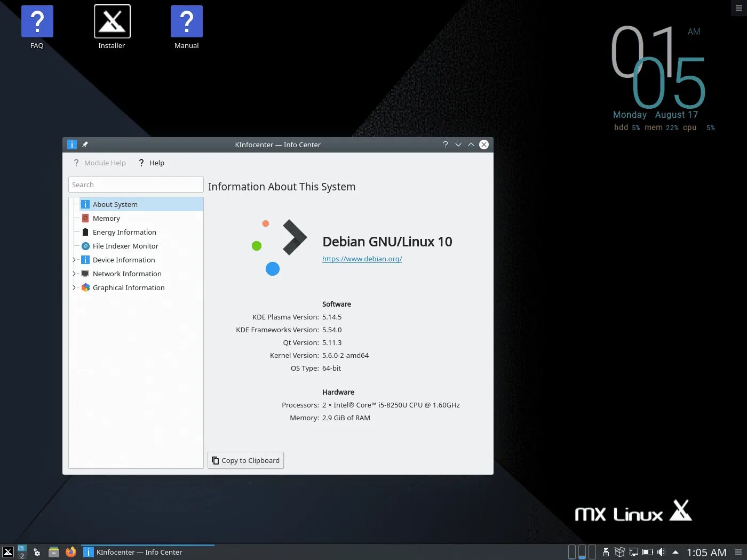This screenshot has width=747, height=560.
Task: Click KDE Plasma Version value 5.14.5
Action: [332, 317]
